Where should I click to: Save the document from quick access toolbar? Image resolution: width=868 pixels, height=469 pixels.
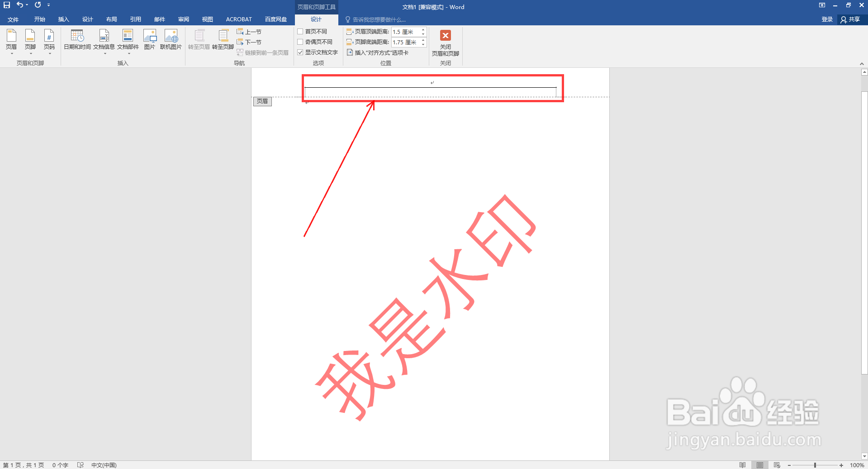click(x=6, y=5)
